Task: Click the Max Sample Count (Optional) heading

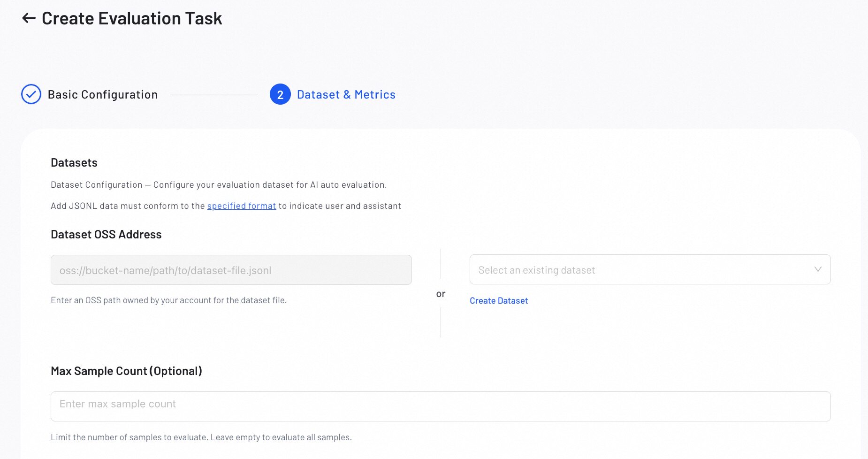Action: [x=126, y=371]
